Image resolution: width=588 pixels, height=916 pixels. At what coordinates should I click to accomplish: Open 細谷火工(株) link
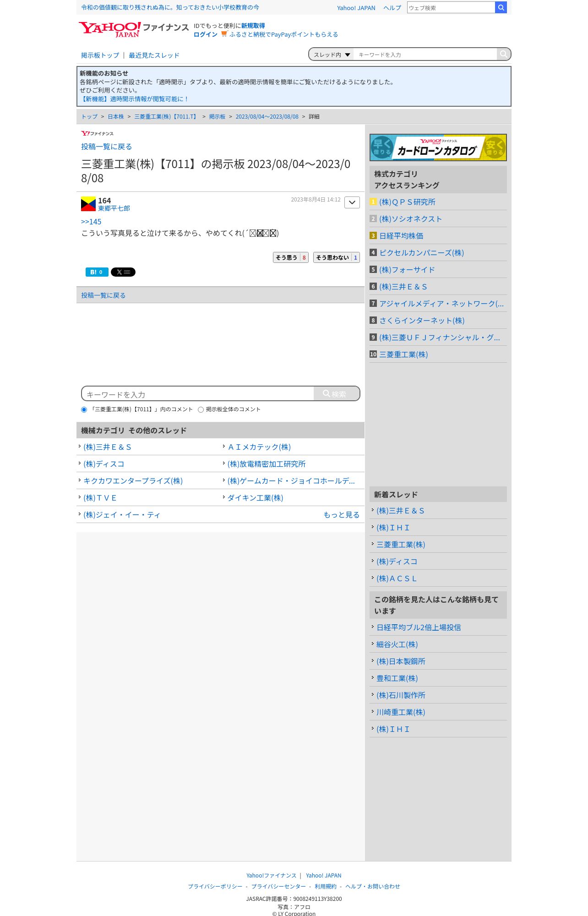397,644
